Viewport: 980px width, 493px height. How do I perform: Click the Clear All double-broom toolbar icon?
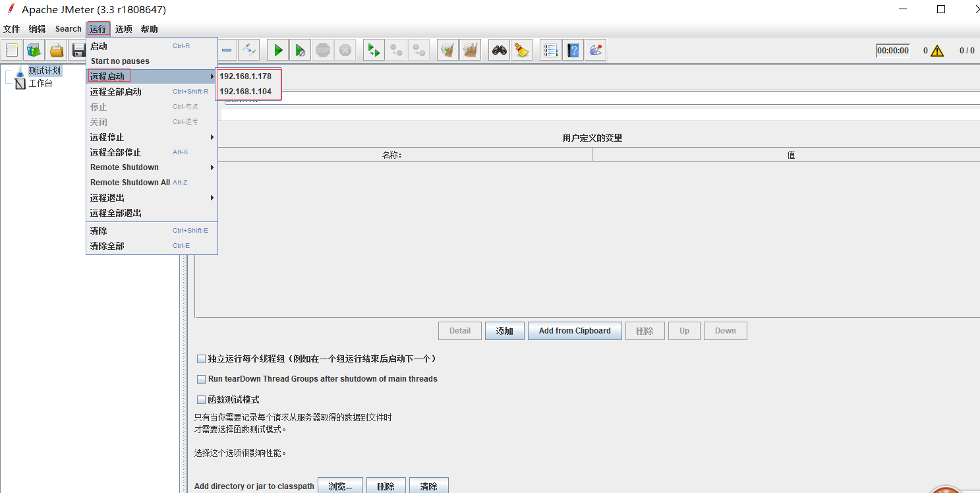[470, 50]
